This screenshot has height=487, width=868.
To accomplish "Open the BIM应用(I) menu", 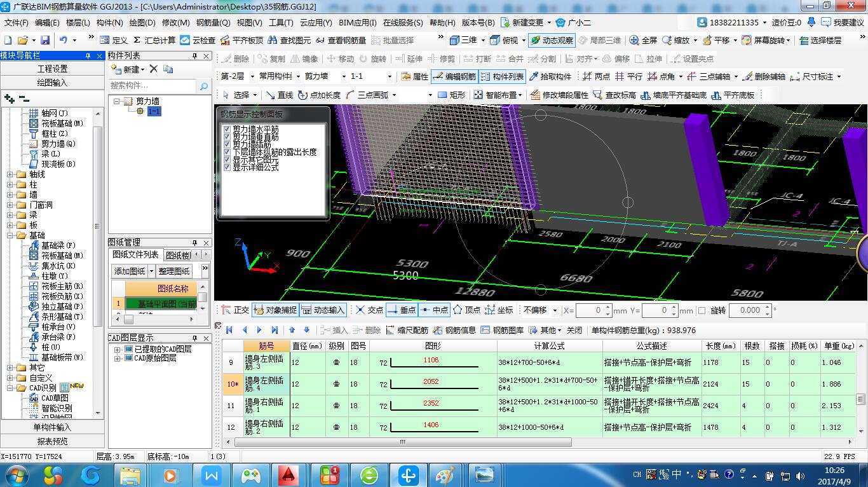I will click(x=358, y=22).
